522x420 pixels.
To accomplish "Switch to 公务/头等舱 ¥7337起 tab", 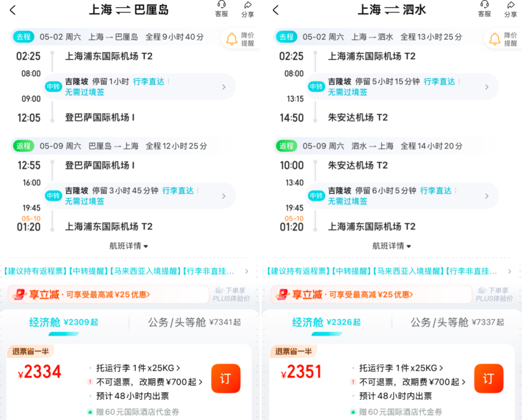I will 457,322.
